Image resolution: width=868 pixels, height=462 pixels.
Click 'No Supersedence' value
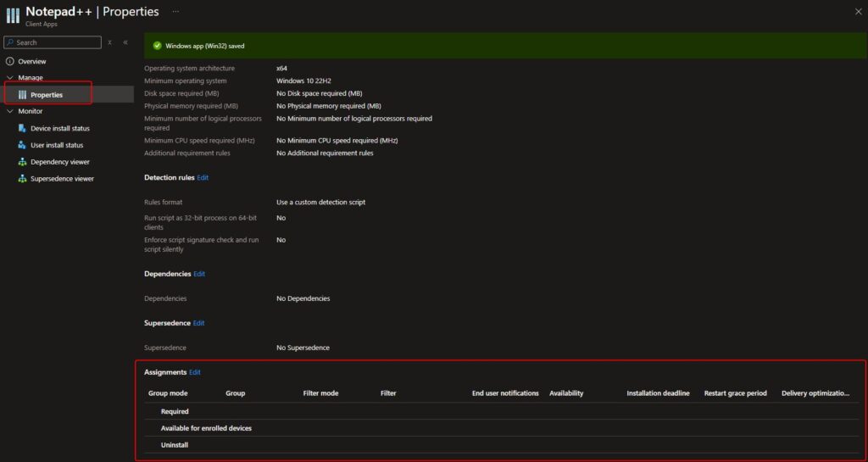click(x=303, y=348)
